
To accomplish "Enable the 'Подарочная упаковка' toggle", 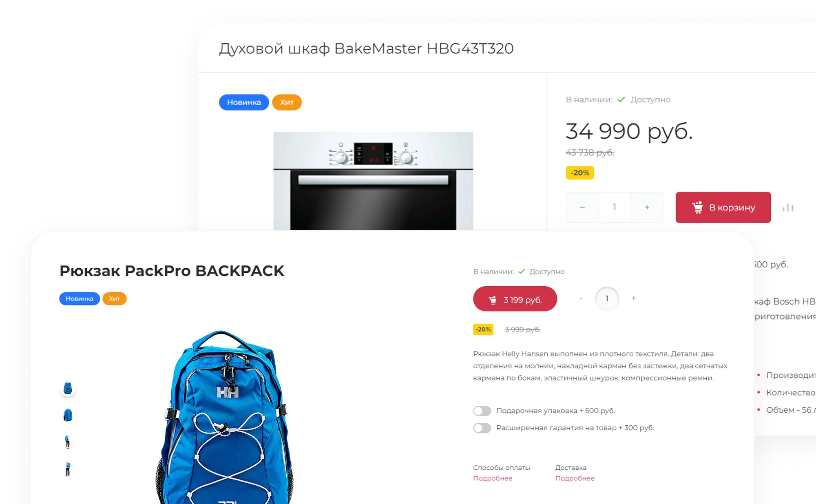I will click(x=482, y=411).
